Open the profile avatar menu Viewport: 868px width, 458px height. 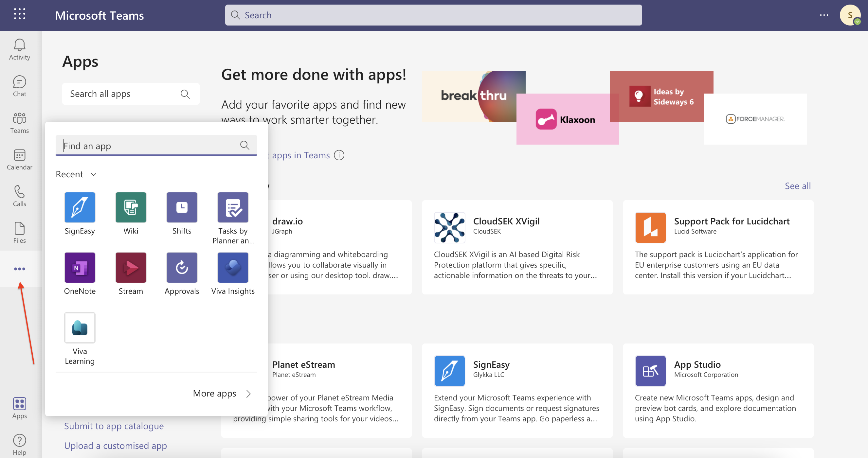[x=850, y=15]
